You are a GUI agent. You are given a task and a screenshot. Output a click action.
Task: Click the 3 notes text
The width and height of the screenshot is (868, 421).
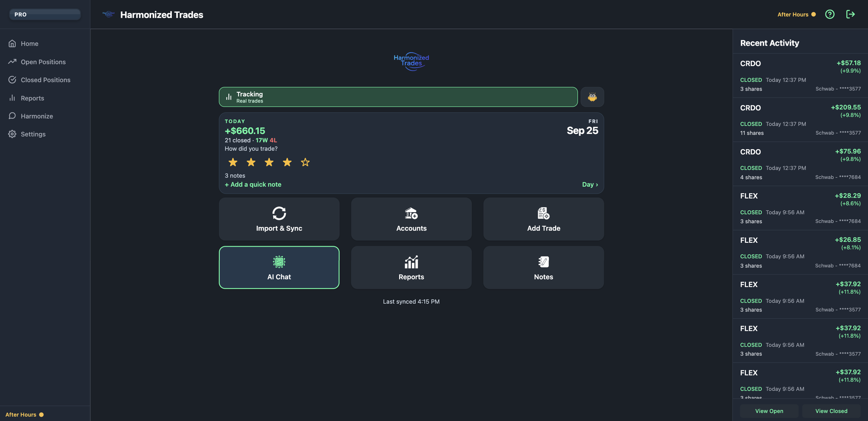point(235,175)
